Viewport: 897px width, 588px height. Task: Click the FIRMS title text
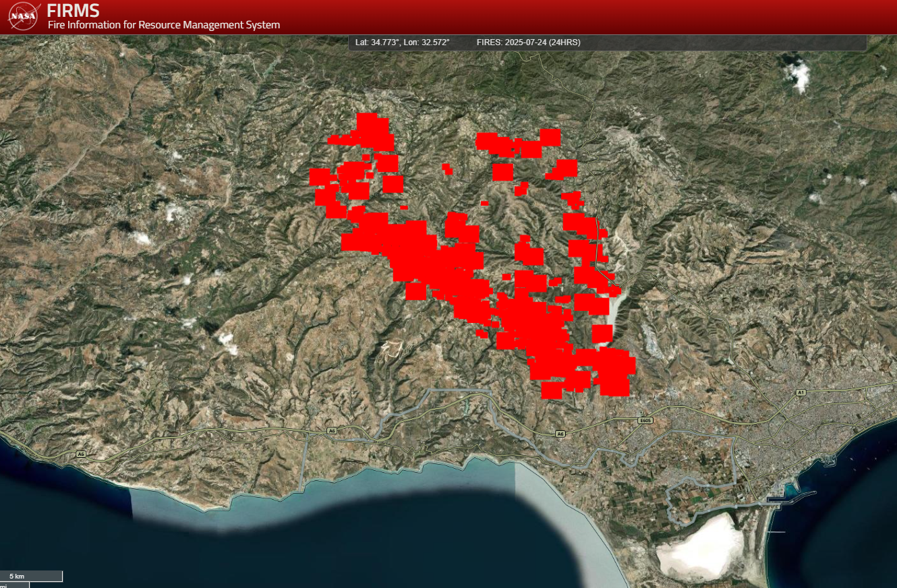coord(73,11)
